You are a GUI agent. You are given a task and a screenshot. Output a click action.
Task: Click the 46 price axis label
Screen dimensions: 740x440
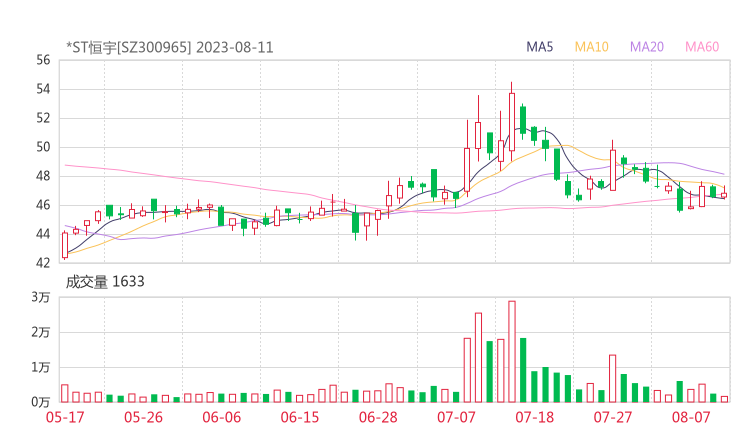point(43,205)
